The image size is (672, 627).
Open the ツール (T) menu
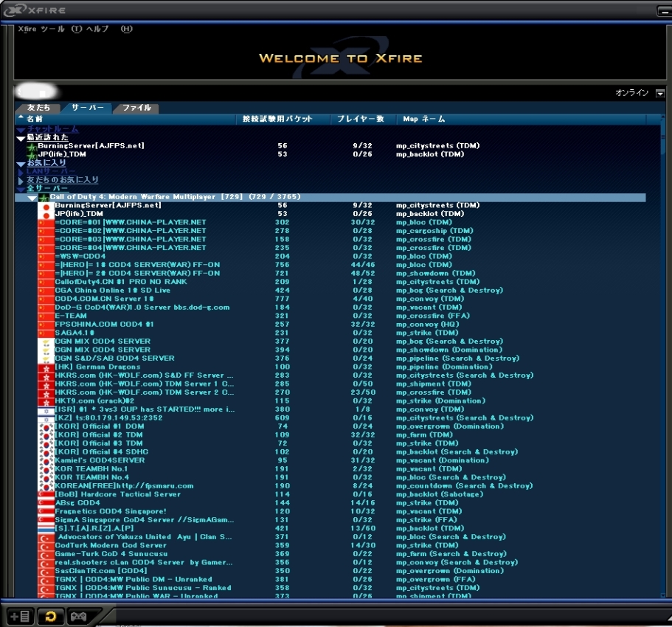pos(61,29)
